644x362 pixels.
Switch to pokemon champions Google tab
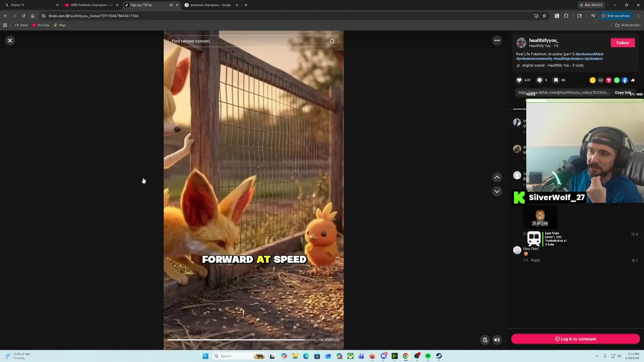[210, 5]
